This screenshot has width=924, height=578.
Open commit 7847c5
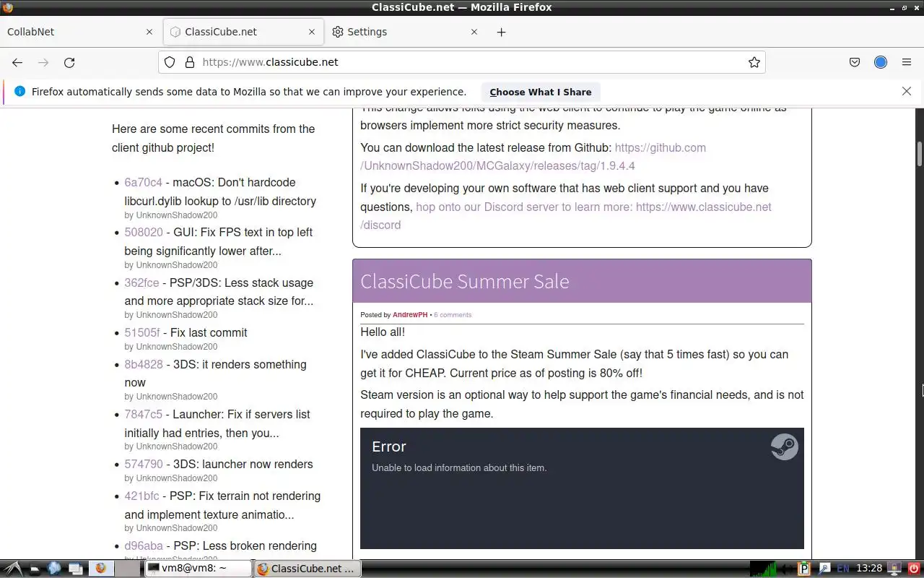[x=143, y=414]
